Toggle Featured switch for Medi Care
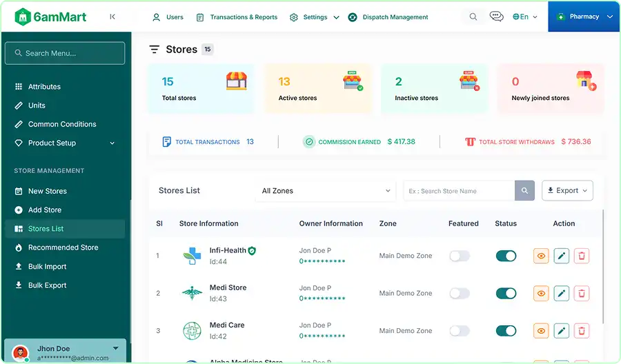 click(x=460, y=331)
